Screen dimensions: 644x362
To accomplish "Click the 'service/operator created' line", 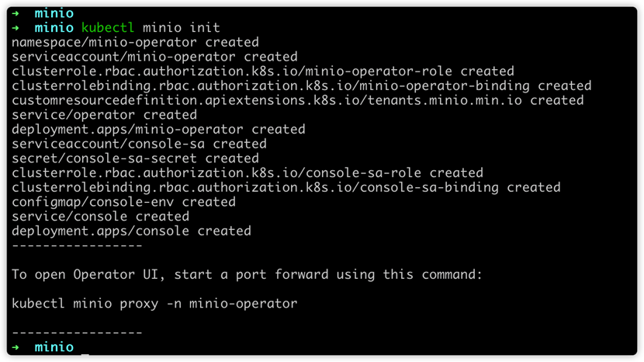I will 104,115.
